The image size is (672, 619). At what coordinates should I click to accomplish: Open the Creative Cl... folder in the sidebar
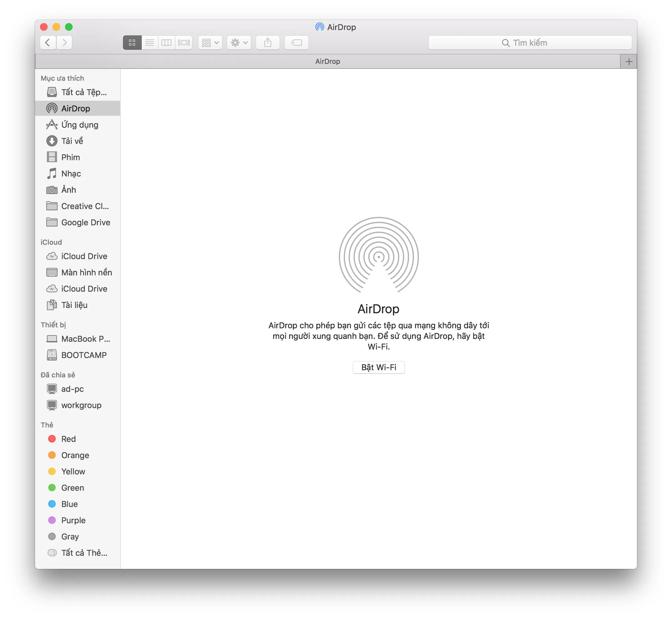point(78,206)
